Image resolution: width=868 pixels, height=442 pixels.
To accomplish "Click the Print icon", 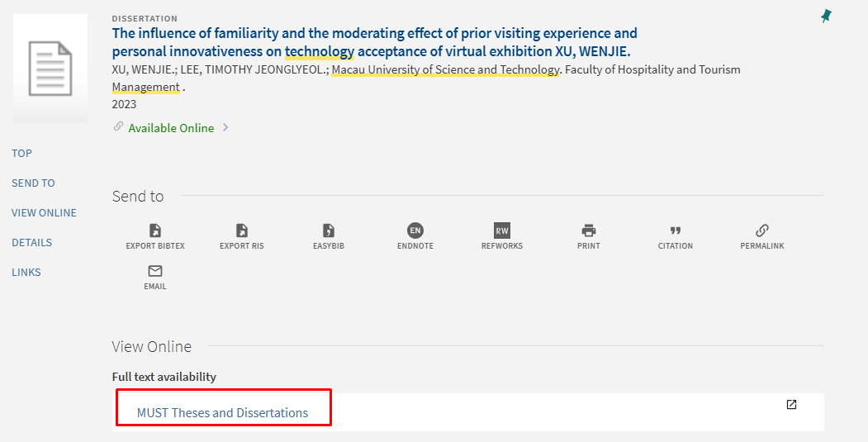I will [588, 231].
